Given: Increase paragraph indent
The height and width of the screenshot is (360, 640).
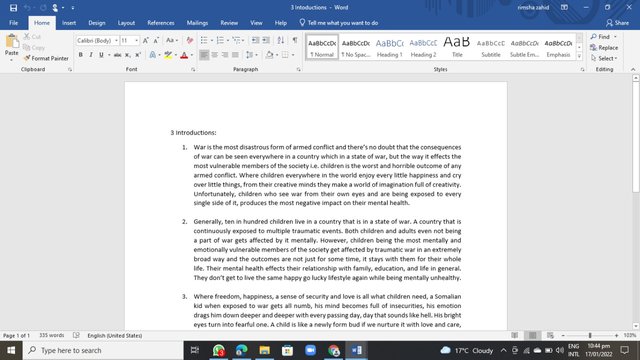Looking at the screenshot, I should point(266,40).
